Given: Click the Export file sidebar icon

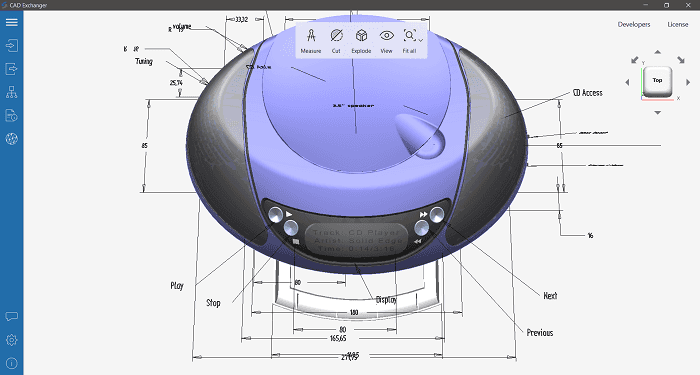Looking at the screenshot, I should coord(12,69).
